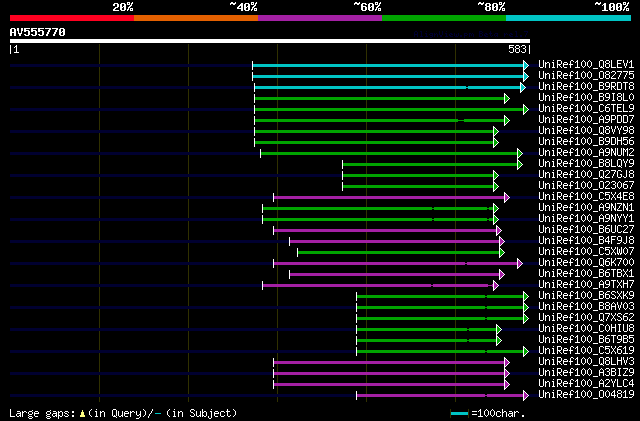Image resolution: width=640 pixels, height=421 pixels.
Task: Click the green alignment bar for B6SXK9
Action: click(440, 297)
